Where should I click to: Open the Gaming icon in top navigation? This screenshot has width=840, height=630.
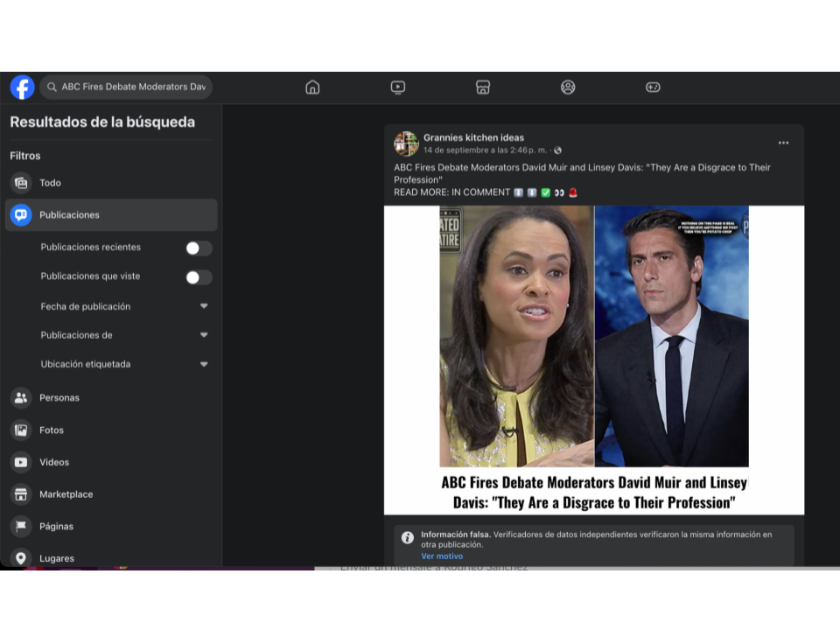click(x=653, y=87)
